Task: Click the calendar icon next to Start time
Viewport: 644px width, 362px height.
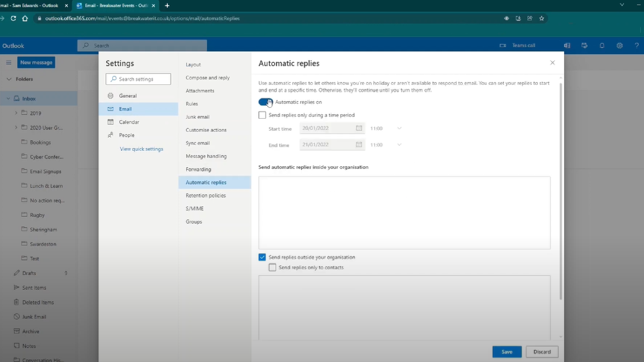Action: click(358, 128)
